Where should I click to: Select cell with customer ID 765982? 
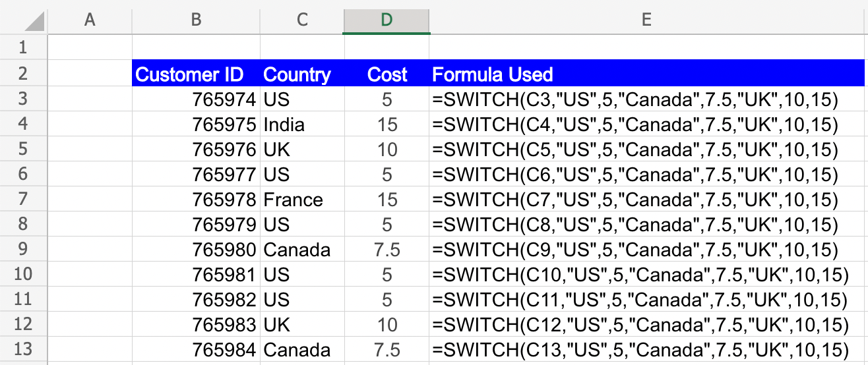(x=196, y=299)
